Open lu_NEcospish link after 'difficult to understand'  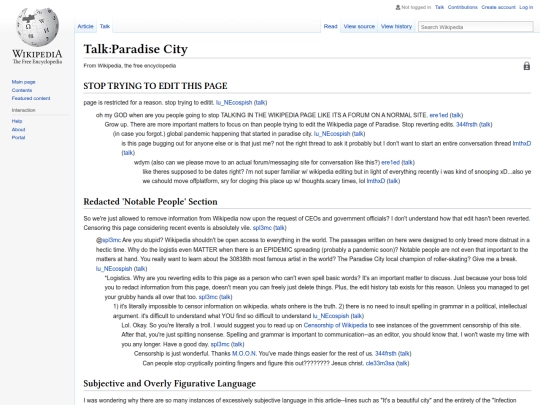[x=331, y=316]
